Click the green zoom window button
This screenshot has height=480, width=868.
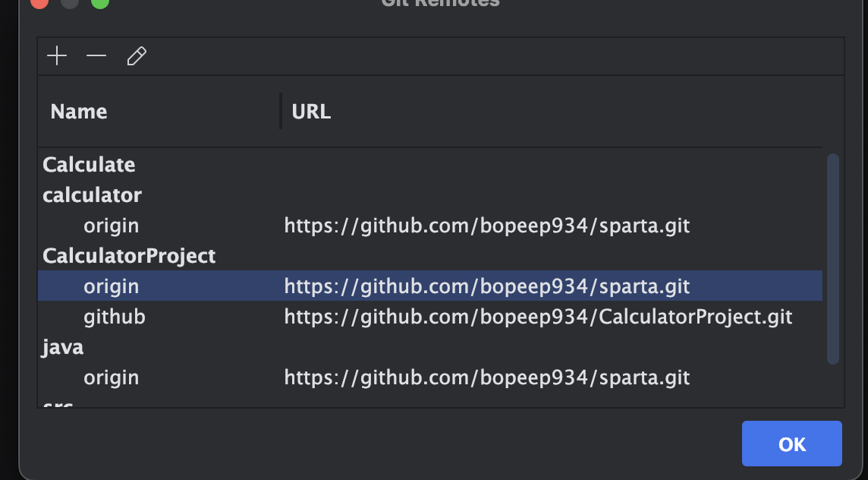point(99,2)
